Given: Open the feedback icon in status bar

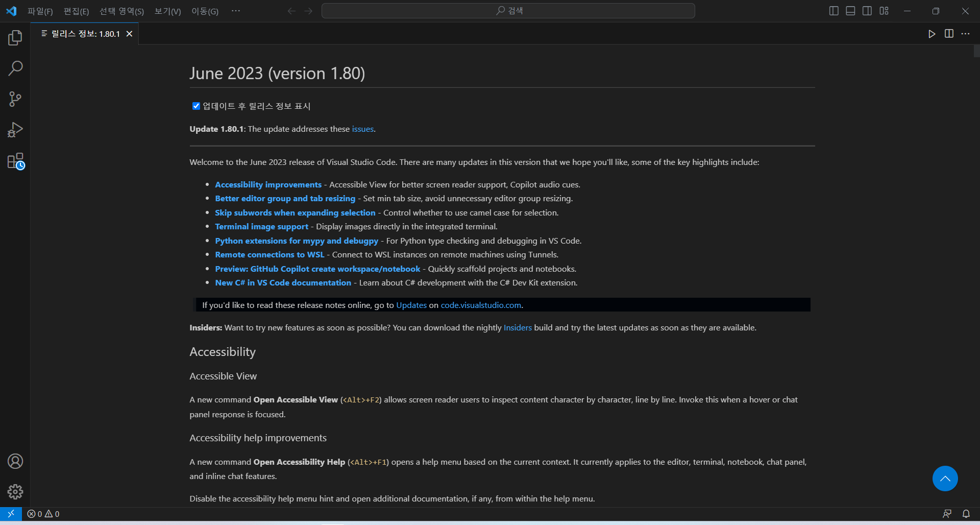Looking at the screenshot, I should 947,514.
